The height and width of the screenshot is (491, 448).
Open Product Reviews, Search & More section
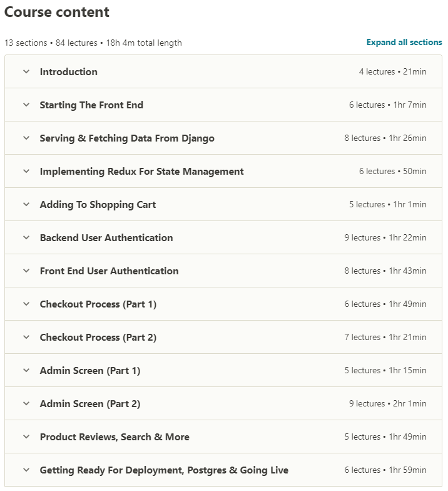115,437
